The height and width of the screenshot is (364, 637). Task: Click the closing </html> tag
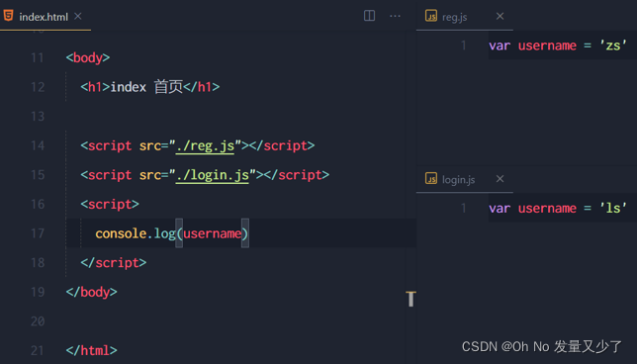[x=91, y=350]
